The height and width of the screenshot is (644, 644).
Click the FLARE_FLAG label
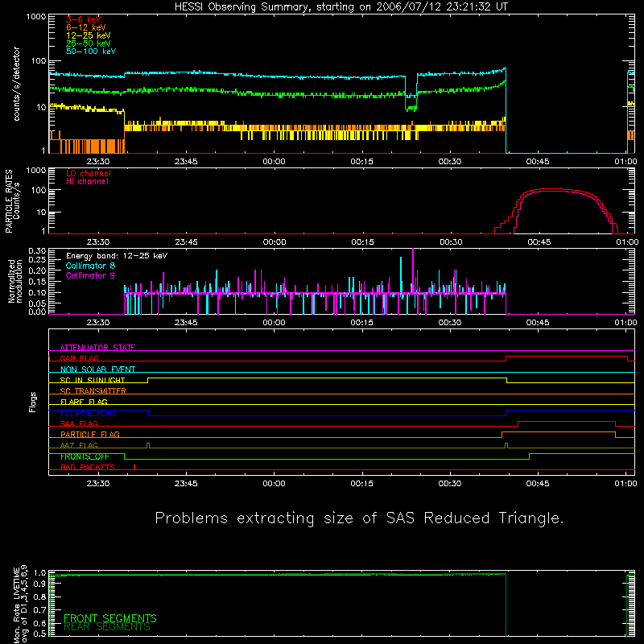(x=84, y=402)
